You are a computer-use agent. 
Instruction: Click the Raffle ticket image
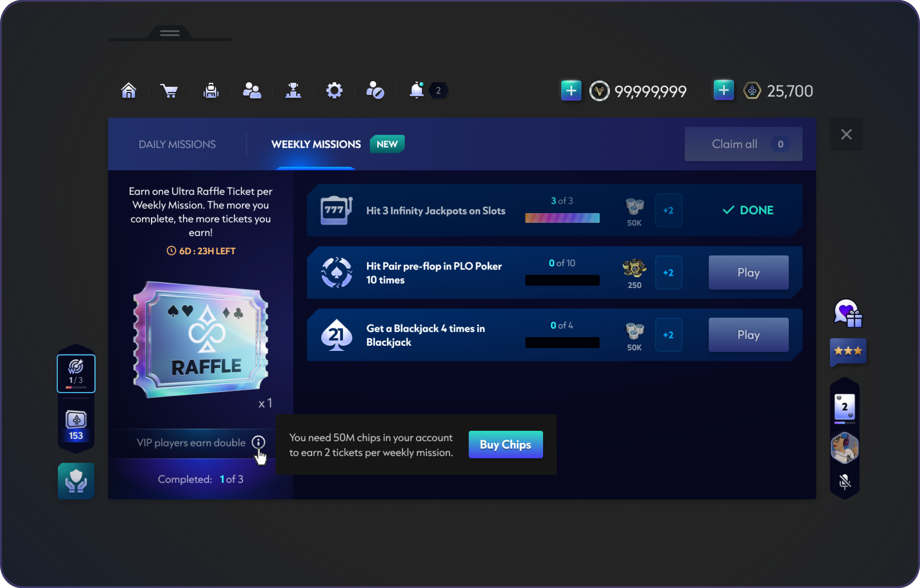point(201,340)
